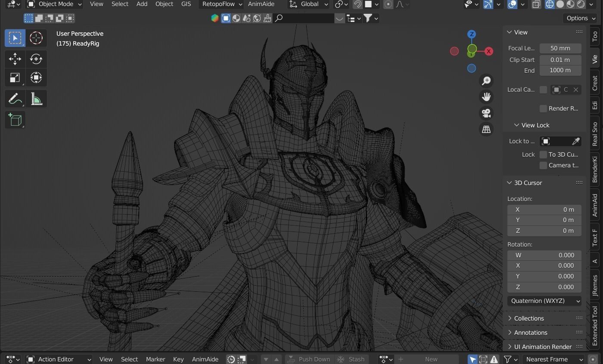
Task: Activate the Rotate tool
Action: click(x=36, y=59)
